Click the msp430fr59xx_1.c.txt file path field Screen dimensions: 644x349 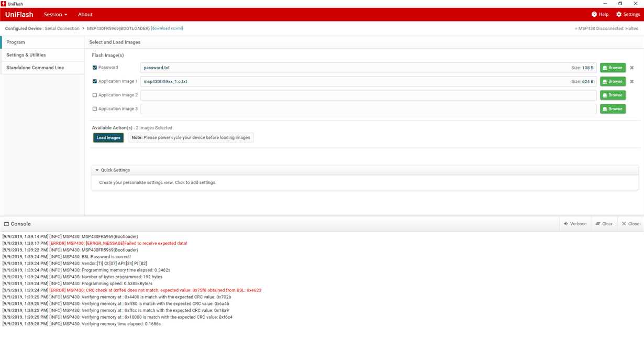click(x=368, y=81)
